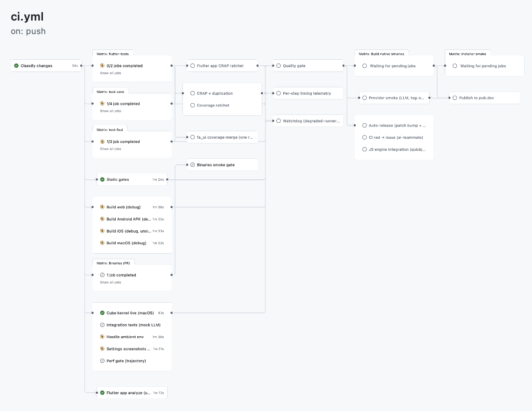Click the running status icon for Build web (debug)
This screenshot has width=532, height=411.
click(102, 207)
